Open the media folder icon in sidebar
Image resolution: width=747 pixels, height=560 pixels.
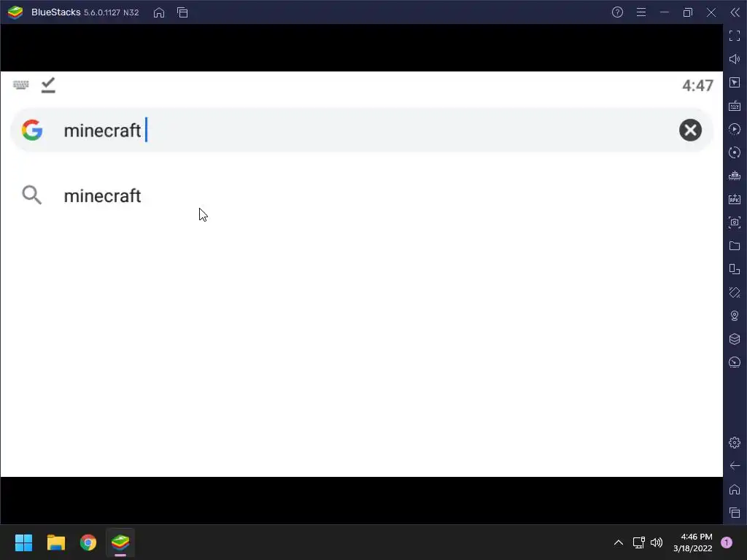pos(735,246)
